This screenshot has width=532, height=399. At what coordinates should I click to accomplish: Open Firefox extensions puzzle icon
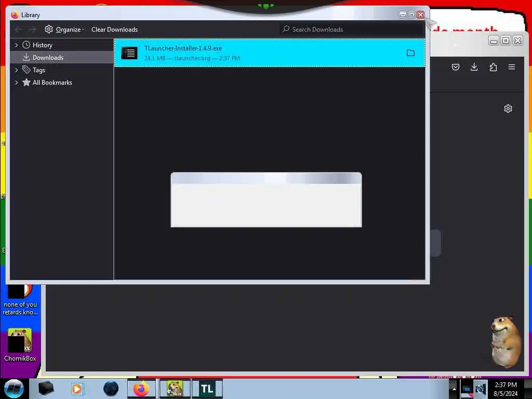pyautogui.click(x=493, y=67)
